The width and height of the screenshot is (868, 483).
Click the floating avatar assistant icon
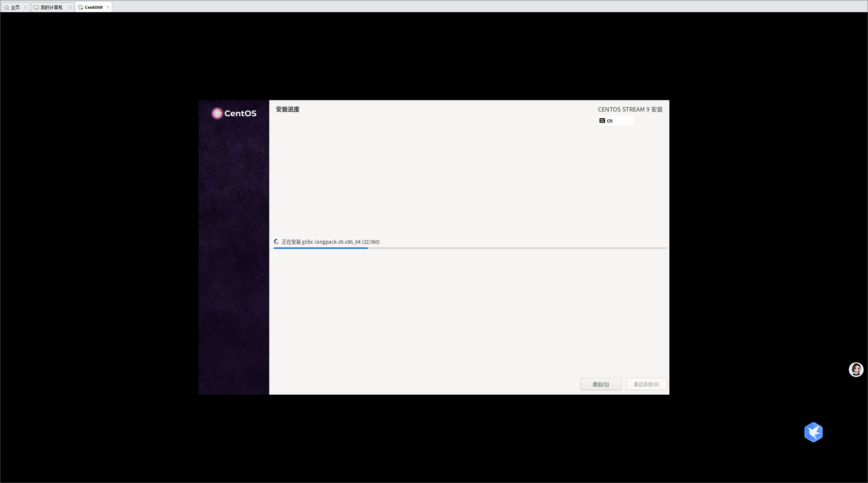coord(856,369)
